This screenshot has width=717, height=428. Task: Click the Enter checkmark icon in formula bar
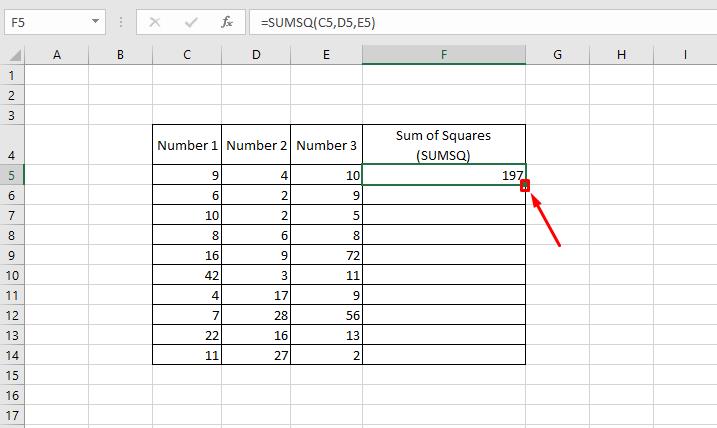click(191, 22)
